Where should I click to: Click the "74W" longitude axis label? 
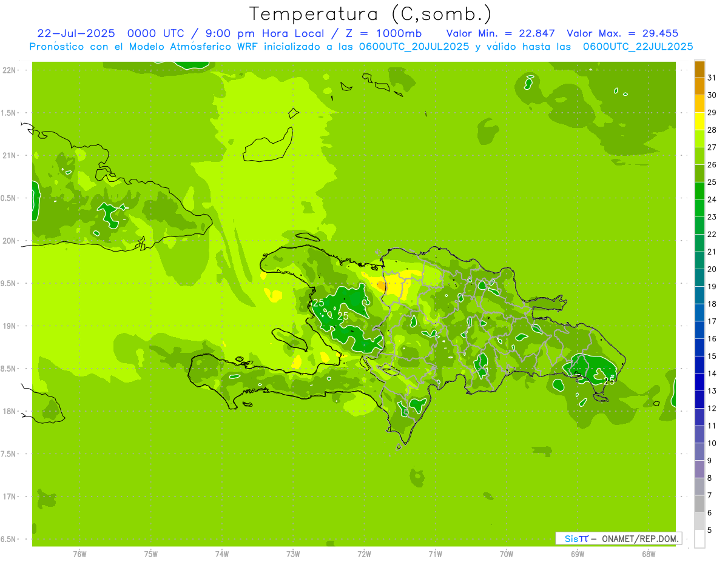(x=222, y=554)
